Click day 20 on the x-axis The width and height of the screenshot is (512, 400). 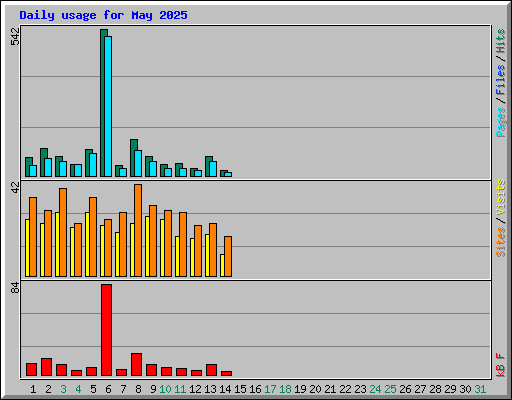(x=315, y=389)
